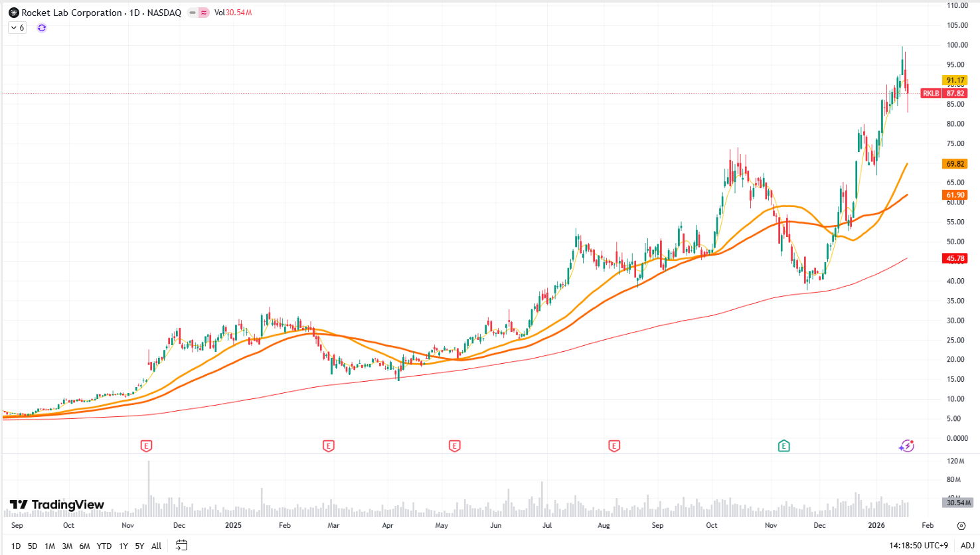Open timezone menu showing 14:18:50 UTC+9
The width and height of the screenshot is (980, 555).
click(x=918, y=546)
